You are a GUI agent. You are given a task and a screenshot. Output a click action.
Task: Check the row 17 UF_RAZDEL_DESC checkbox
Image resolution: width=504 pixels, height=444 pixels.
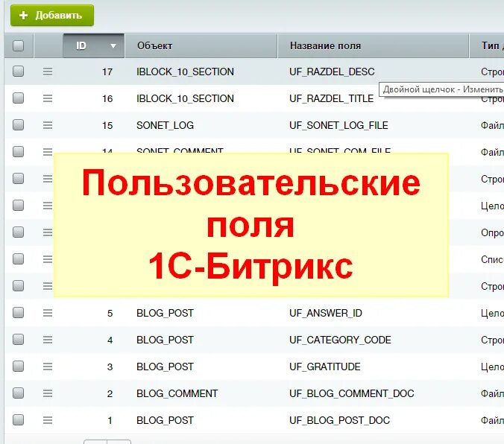[19, 71]
